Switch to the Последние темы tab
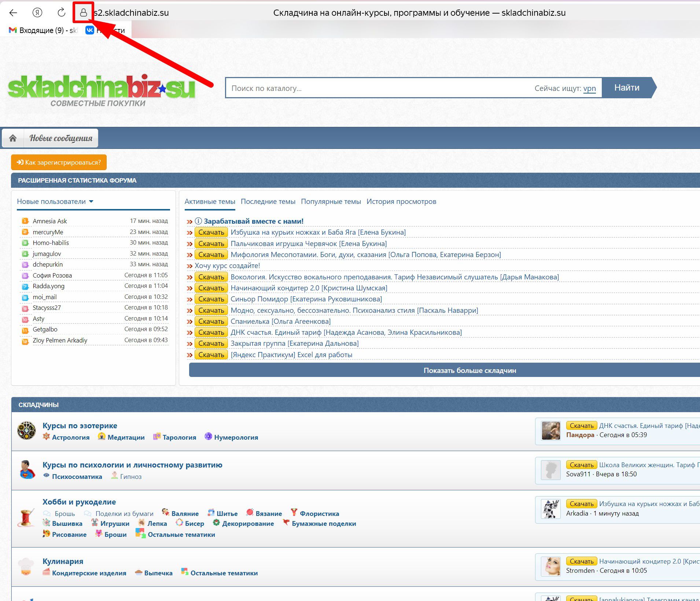This screenshot has height=601, width=700. 268,201
